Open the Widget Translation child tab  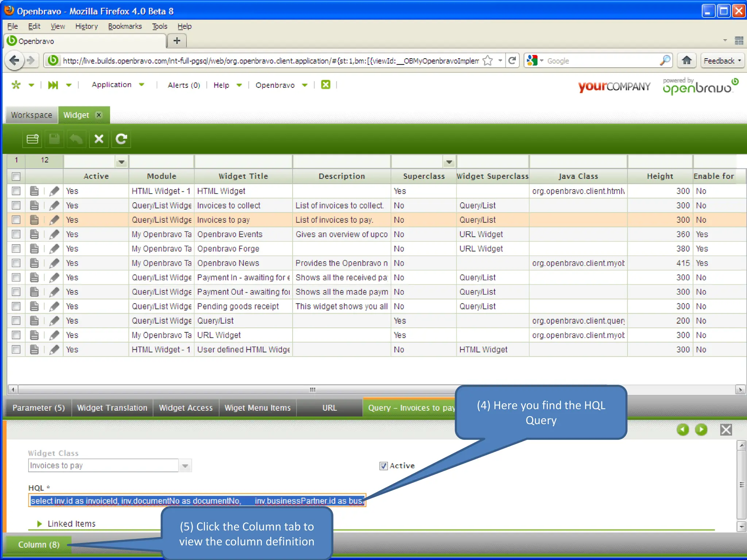click(112, 408)
